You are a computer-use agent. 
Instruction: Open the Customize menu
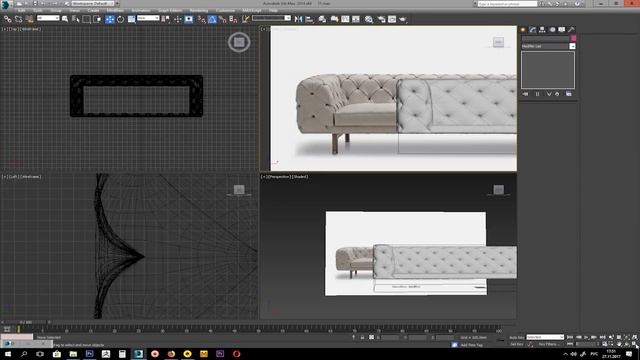[225, 10]
